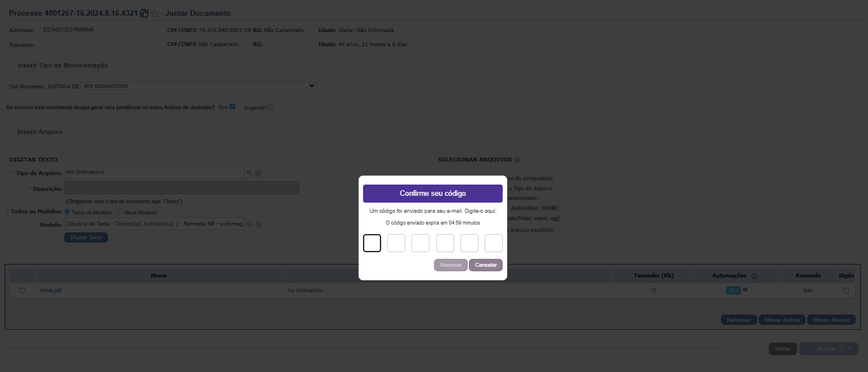Check Sigilo checkbox for online.pdf
Viewport: 868px width, 372px height.
click(x=846, y=290)
